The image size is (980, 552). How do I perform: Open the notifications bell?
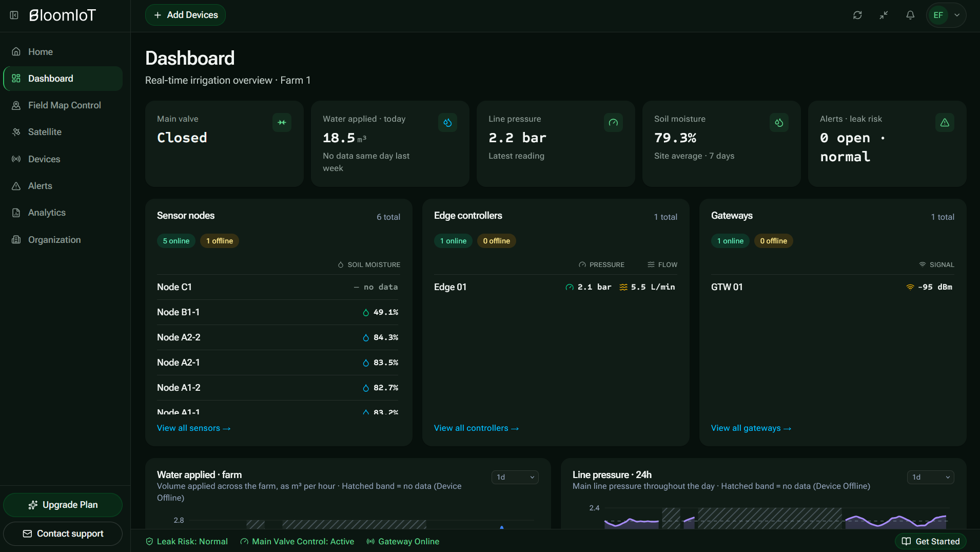(910, 15)
